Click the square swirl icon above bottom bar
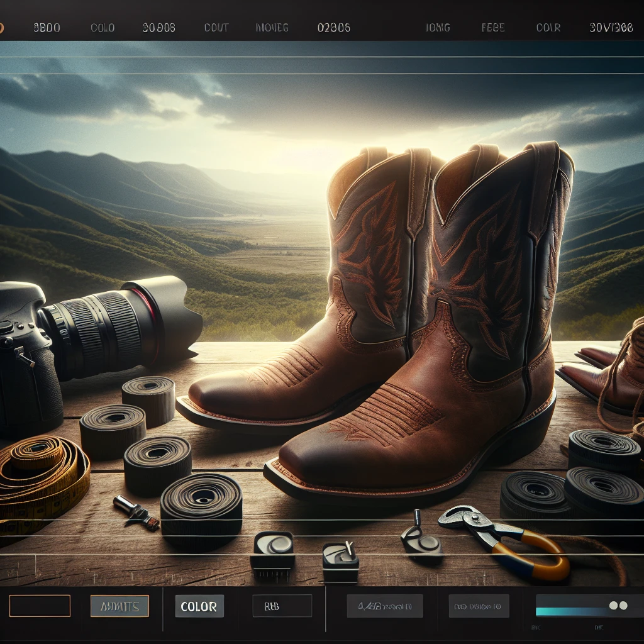Viewport: 644px width, 644px height. point(272,551)
